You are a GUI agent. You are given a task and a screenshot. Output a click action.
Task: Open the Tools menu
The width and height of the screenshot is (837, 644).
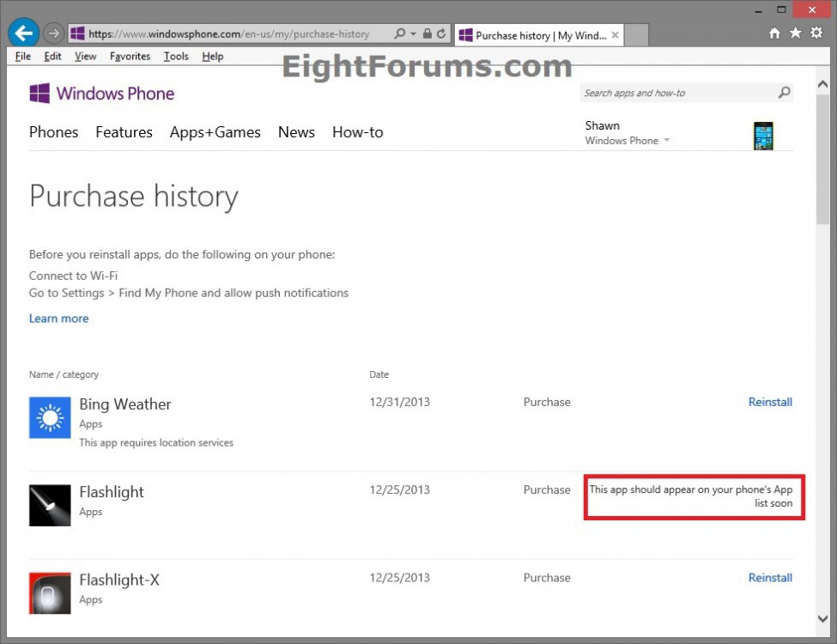tap(176, 56)
